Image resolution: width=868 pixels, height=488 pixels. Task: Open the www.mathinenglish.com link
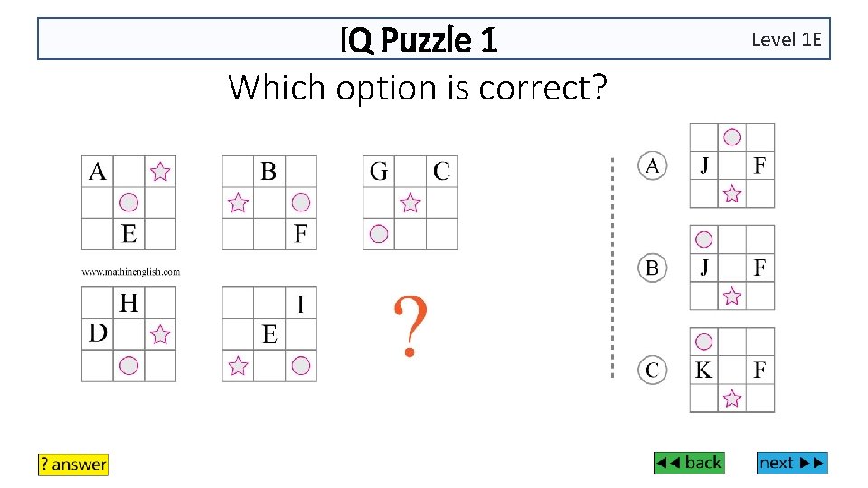click(130, 272)
